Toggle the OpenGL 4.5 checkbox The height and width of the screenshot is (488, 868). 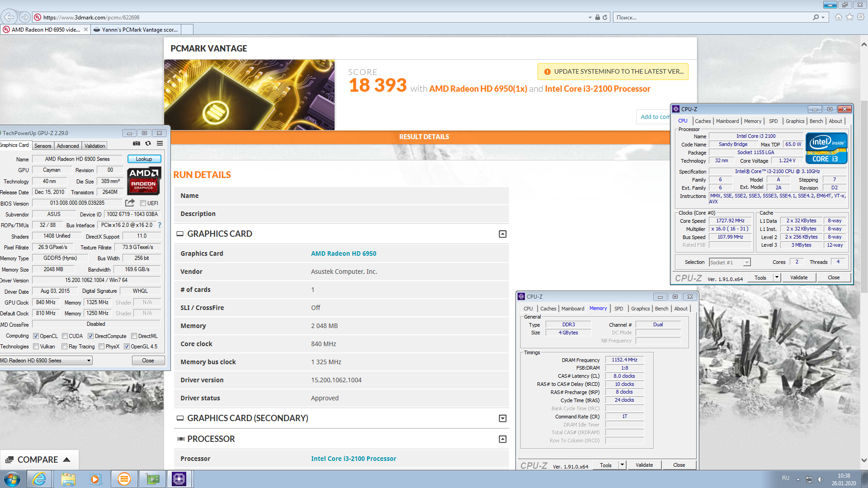pyautogui.click(x=127, y=347)
